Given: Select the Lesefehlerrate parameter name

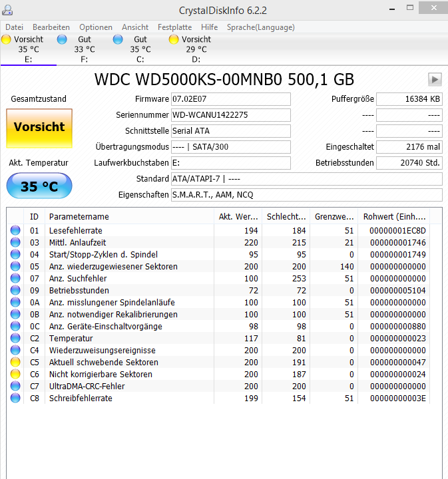Looking at the screenshot, I should (x=75, y=231).
